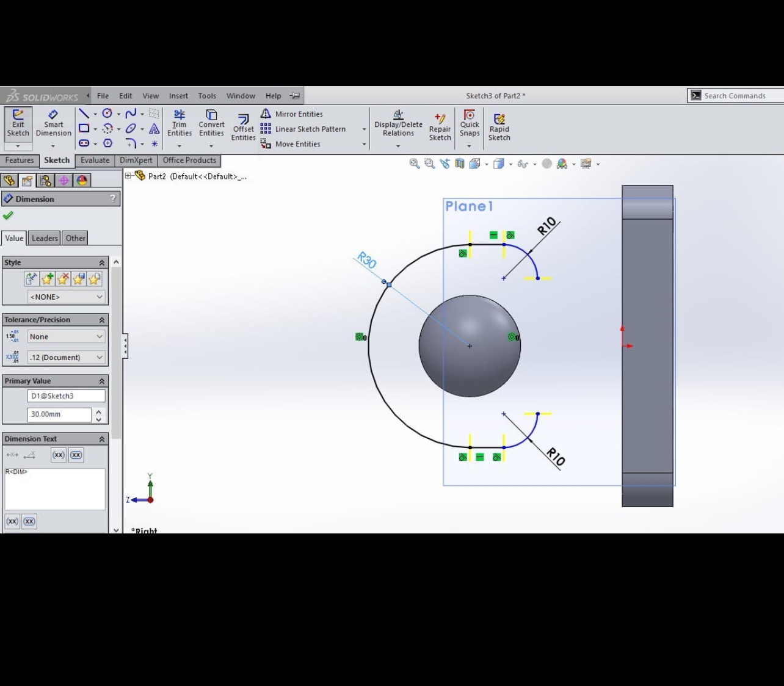
Task: Click the Mirror Entities tool
Action: pyautogui.click(x=292, y=114)
